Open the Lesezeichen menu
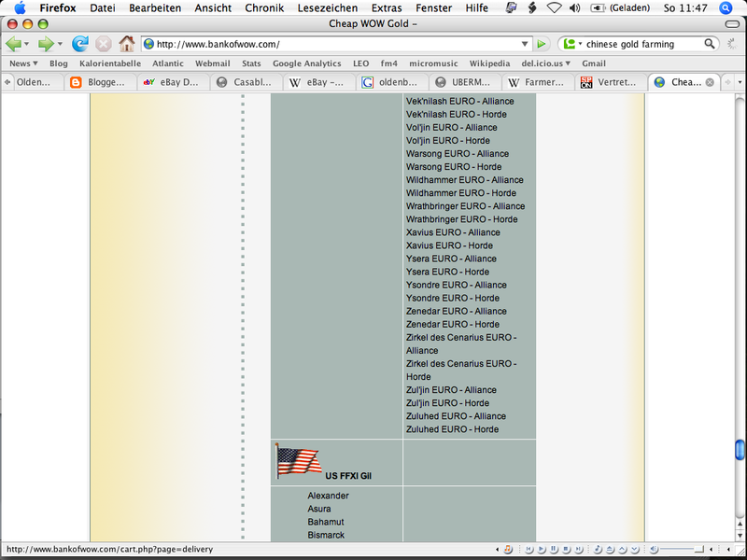 pyautogui.click(x=328, y=8)
